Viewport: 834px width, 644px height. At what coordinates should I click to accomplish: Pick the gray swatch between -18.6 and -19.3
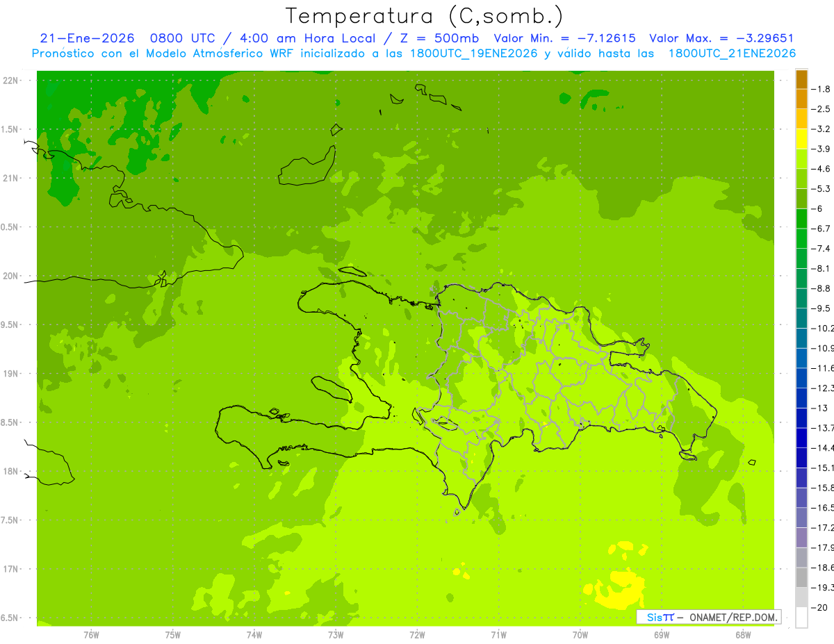click(x=801, y=577)
